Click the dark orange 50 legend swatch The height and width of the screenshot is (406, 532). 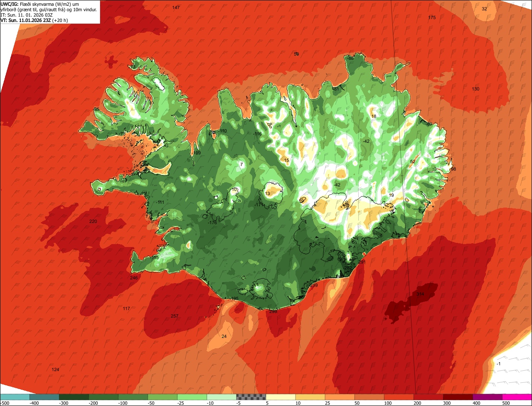pos(369,397)
